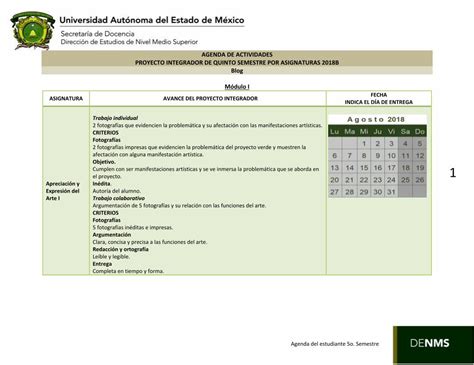Pick day 24 in the August calendar

(391, 180)
